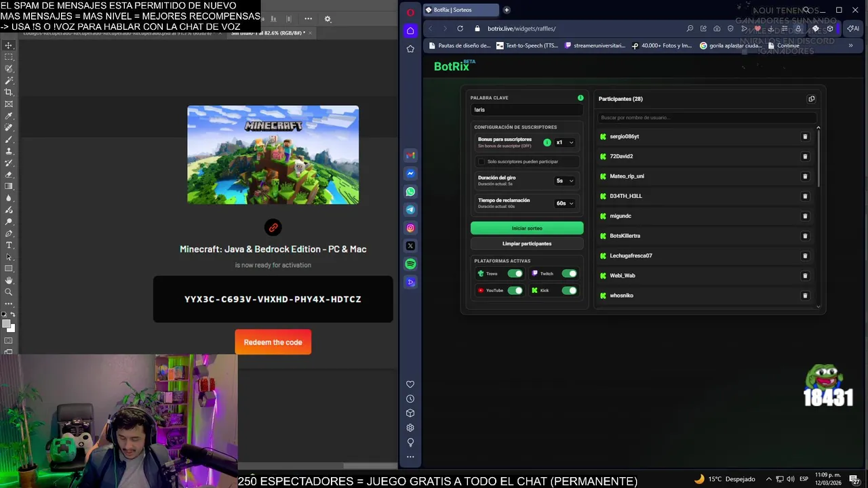Open Spotify in Opera sidebar

point(410,264)
